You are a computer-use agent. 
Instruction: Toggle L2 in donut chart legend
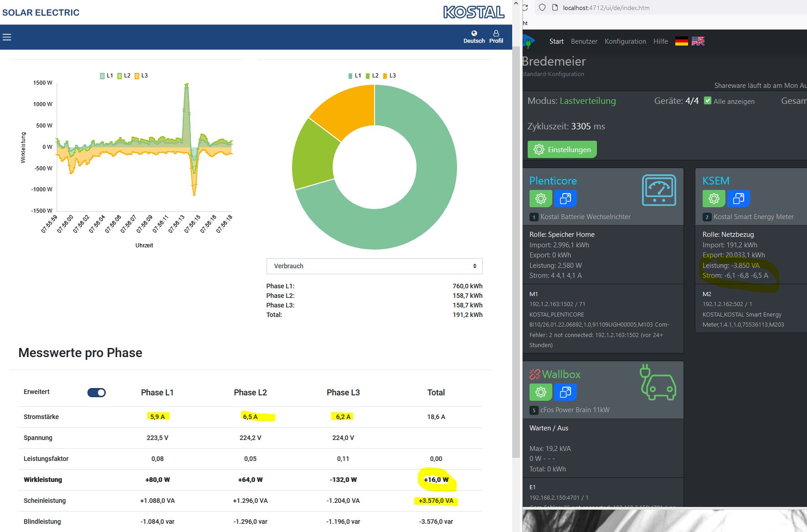click(372, 76)
